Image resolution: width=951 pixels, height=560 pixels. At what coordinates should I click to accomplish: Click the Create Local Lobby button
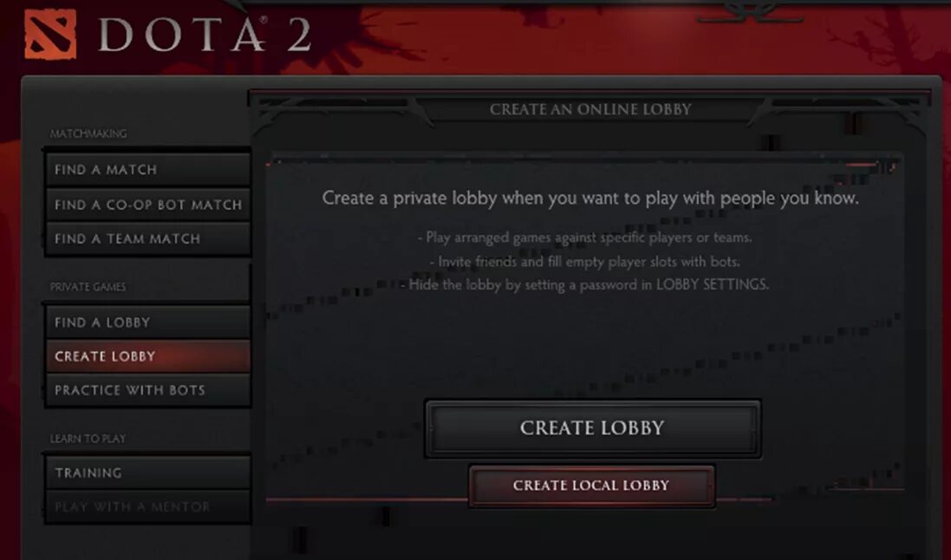pyautogui.click(x=591, y=485)
